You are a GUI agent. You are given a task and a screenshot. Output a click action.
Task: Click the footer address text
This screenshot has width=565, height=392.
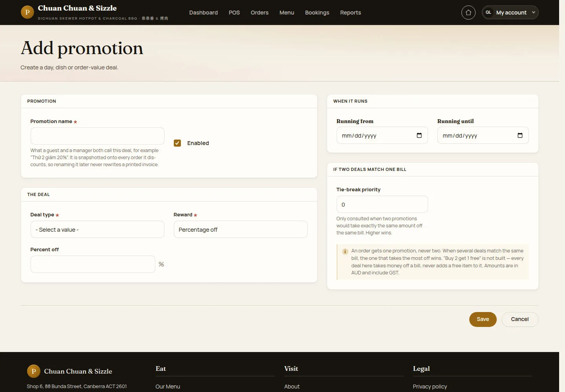[x=77, y=387]
